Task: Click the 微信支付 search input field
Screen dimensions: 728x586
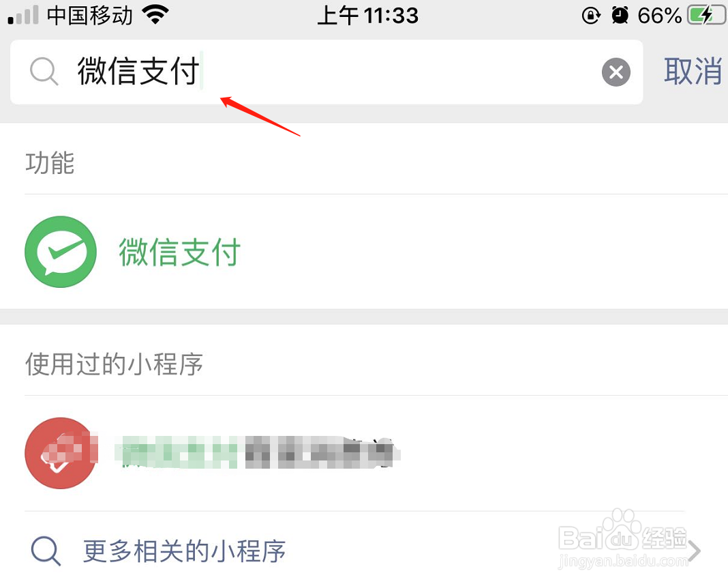Action: coord(327,72)
